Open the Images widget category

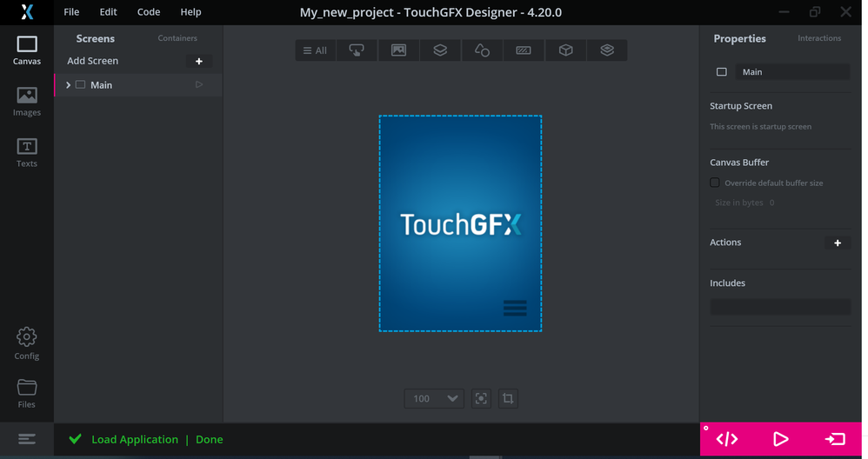[398, 50]
